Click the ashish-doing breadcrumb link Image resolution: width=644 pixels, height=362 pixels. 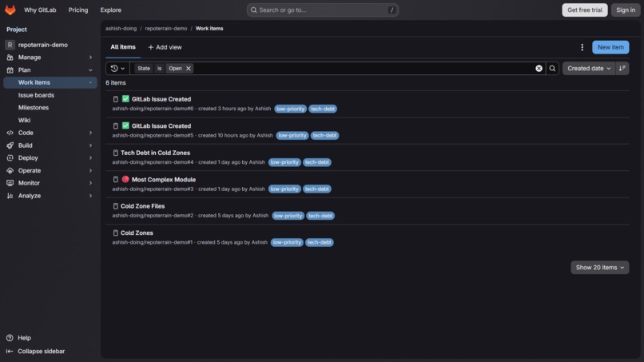coord(121,28)
